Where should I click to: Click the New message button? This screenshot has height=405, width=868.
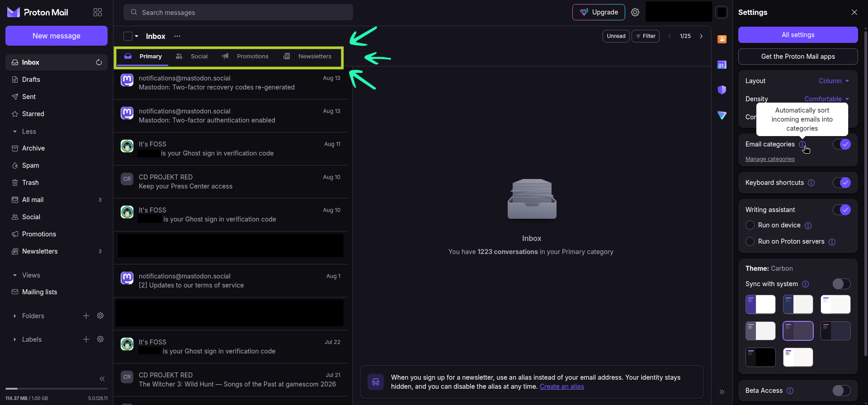click(57, 36)
